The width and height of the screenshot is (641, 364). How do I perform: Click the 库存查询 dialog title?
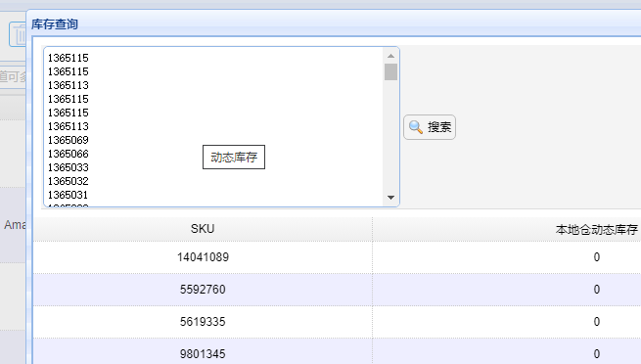point(55,24)
